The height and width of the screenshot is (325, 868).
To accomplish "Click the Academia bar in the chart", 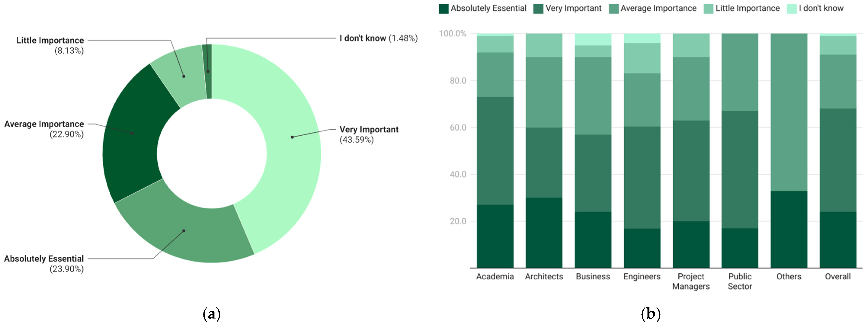I will pos(495,151).
